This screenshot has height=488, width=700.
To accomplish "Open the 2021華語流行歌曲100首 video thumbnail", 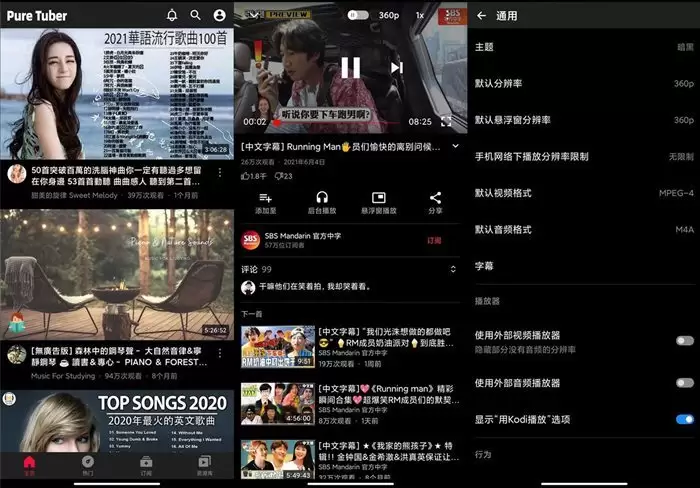I will coord(117,94).
